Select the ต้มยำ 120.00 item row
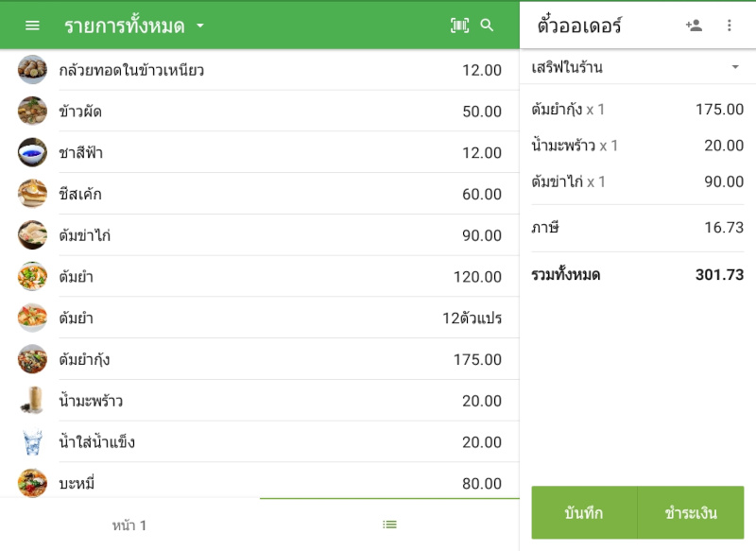756x551 pixels. click(x=260, y=275)
